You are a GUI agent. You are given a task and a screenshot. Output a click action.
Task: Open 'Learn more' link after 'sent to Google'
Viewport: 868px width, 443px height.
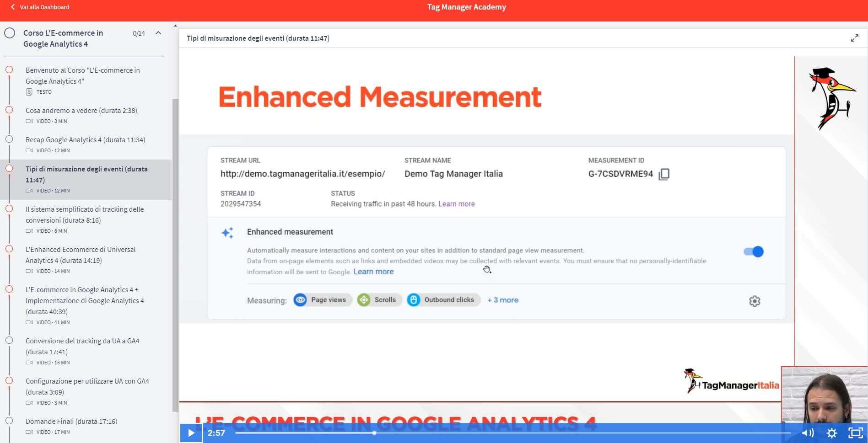pos(373,272)
